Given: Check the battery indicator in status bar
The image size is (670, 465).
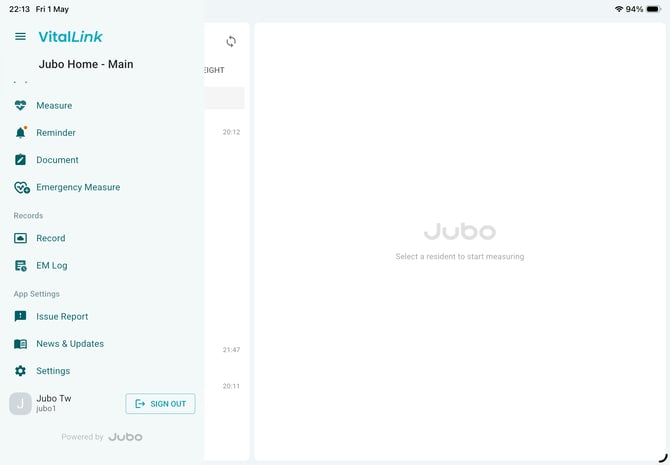Looking at the screenshot, I should pyautogui.click(x=654, y=9).
